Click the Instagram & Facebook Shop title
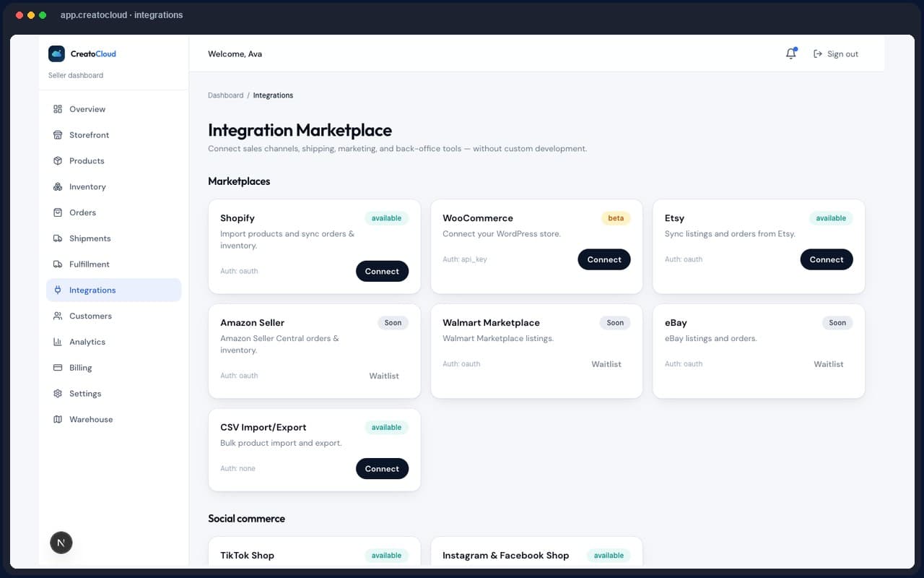This screenshot has width=924, height=578. (505, 556)
